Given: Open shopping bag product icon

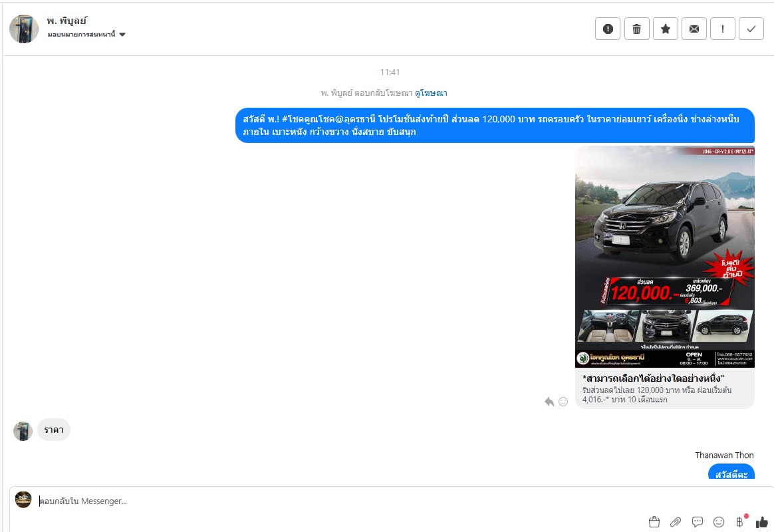Looking at the screenshot, I should [x=654, y=521].
